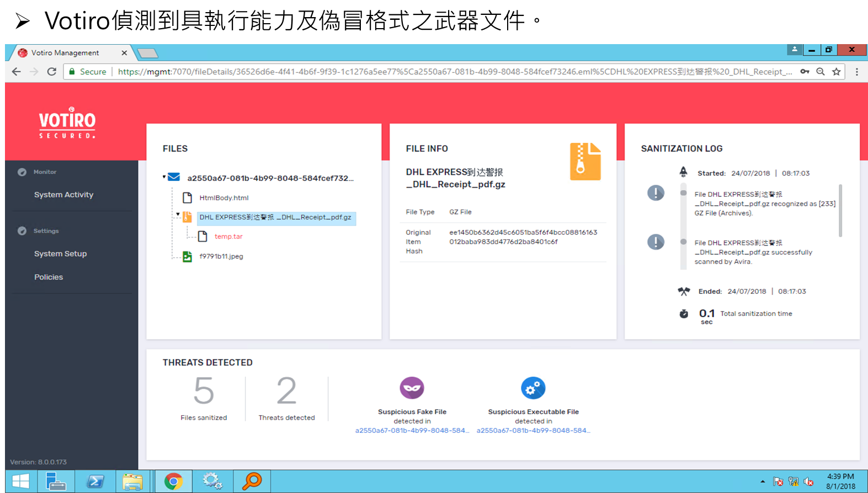Click the 'Version: 8.0.0.173' label
Image resolution: width=868 pixels, height=493 pixels.
pos(38,462)
